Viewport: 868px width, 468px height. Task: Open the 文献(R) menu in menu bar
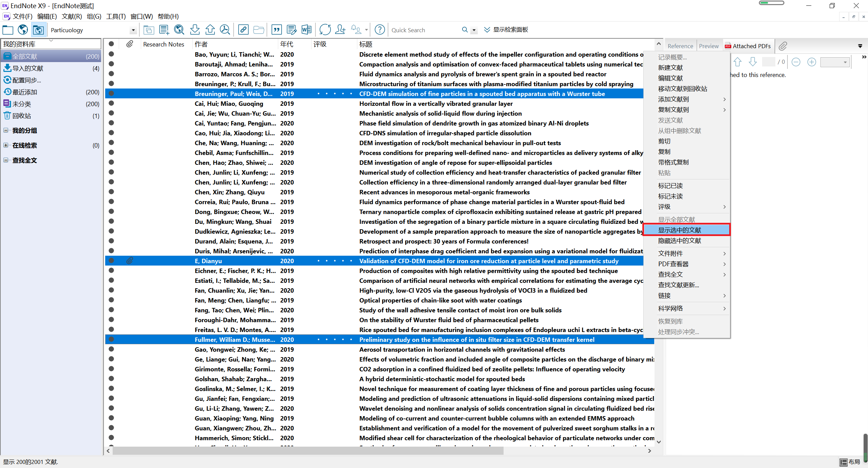coord(72,16)
